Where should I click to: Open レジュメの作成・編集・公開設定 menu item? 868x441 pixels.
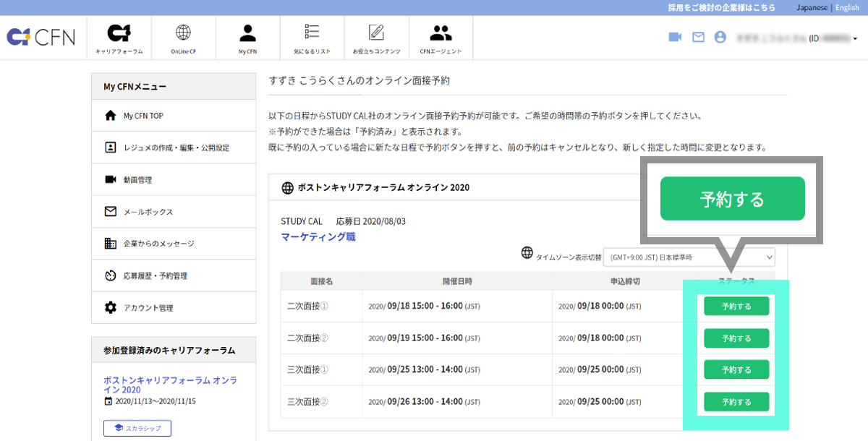click(x=174, y=147)
